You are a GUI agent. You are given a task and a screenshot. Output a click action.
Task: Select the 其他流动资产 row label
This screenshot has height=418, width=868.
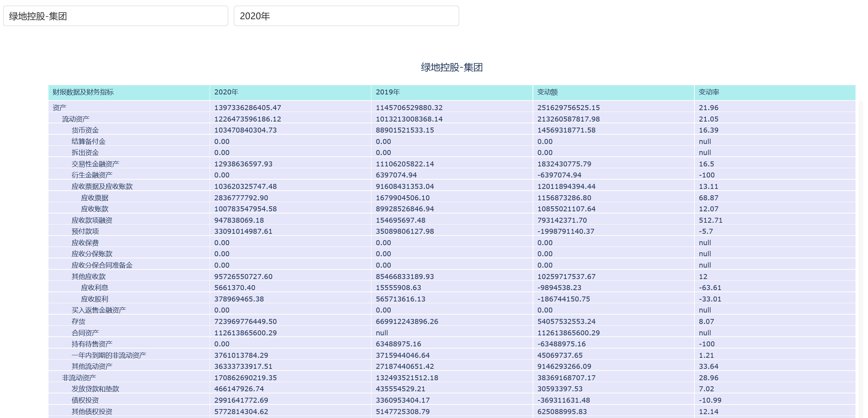coord(92,366)
